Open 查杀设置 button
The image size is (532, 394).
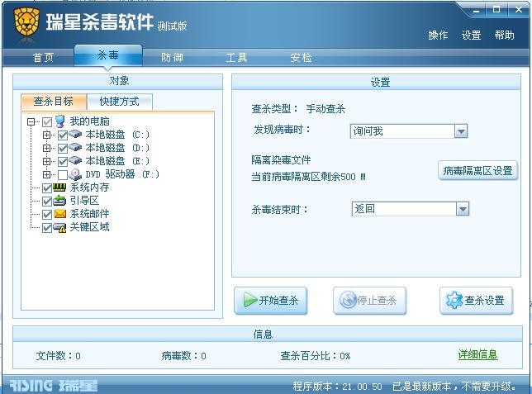[x=477, y=301]
